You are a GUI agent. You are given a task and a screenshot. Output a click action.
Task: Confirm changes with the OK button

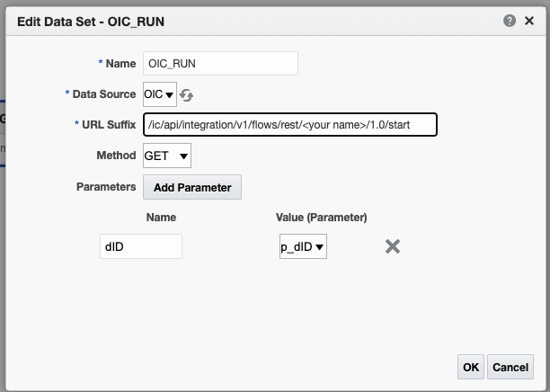pyautogui.click(x=471, y=367)
